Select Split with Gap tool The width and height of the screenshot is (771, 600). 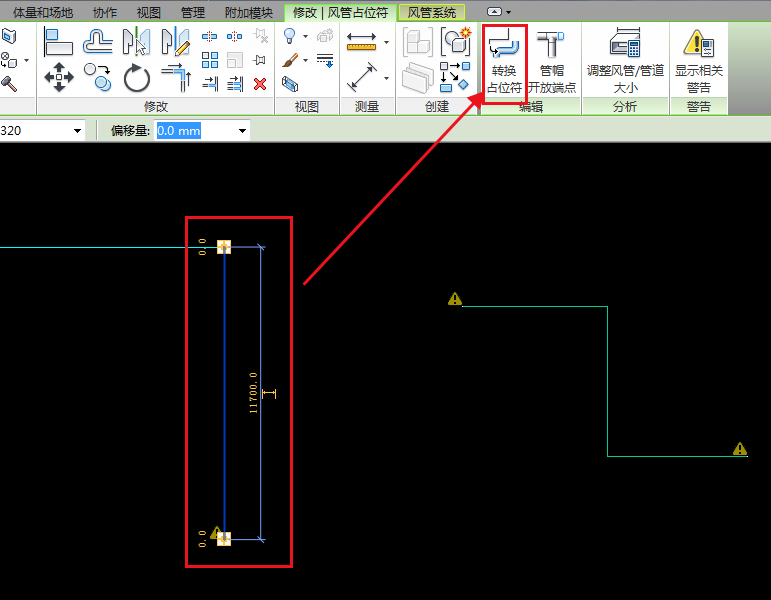click(235, 36)
